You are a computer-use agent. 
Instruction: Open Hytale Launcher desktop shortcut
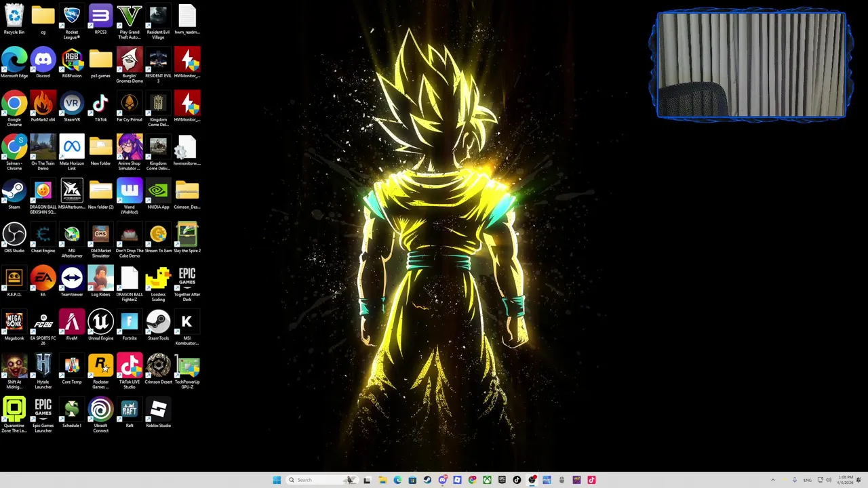pyautogui.click(x=43, y=371)
